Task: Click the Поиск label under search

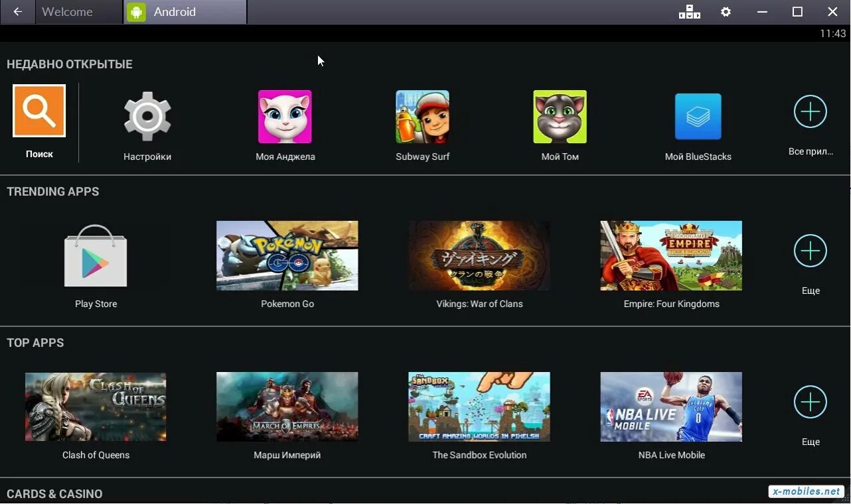Action: click(39, 154)
